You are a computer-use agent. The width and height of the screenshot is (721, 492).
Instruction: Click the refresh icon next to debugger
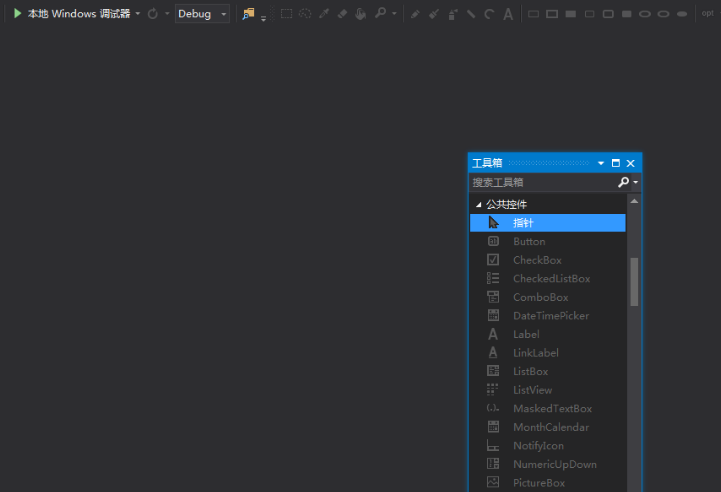tap(153, 14)
